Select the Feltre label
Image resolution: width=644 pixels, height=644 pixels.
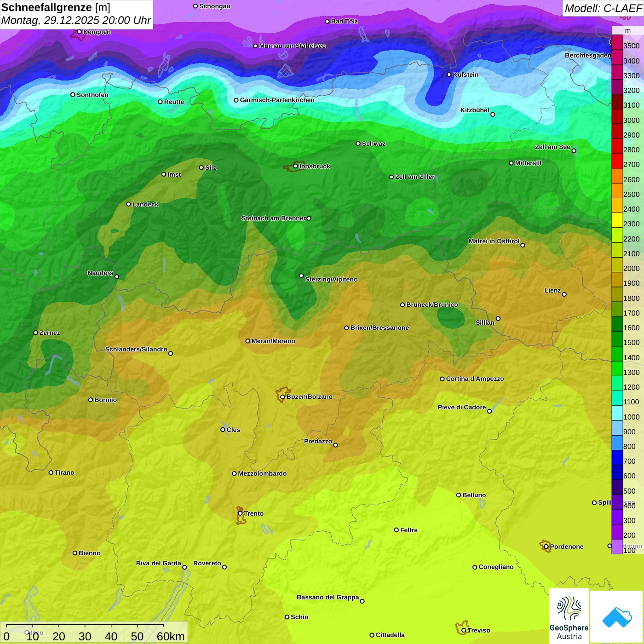point(409,530)
